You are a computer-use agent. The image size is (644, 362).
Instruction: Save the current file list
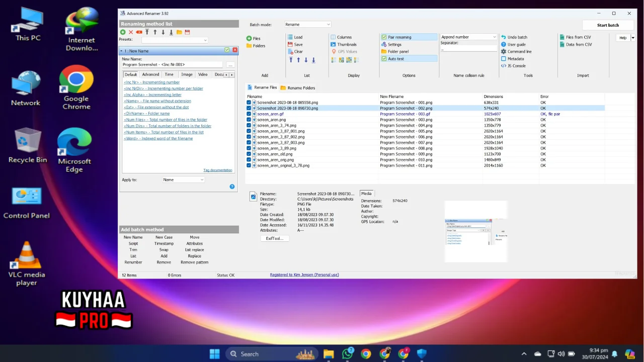[x=295, y=44]
